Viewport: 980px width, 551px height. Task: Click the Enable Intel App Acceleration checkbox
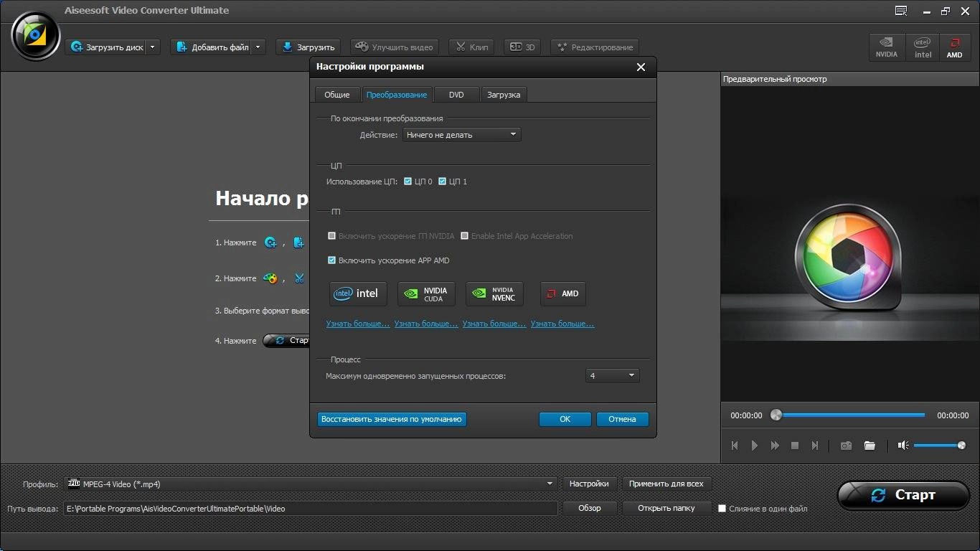pyautogui.click(x=465, y=236)
